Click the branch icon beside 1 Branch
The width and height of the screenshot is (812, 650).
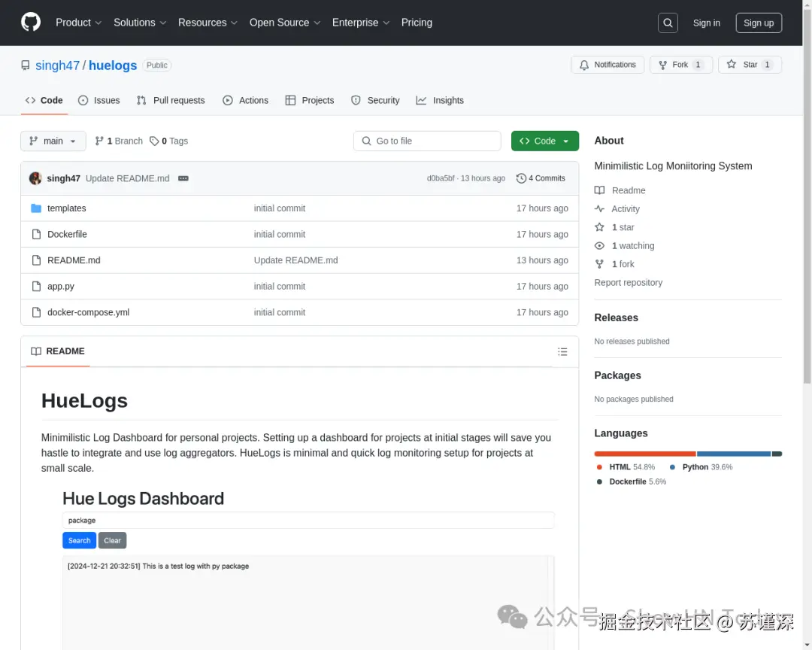click(x=99, y=141)
